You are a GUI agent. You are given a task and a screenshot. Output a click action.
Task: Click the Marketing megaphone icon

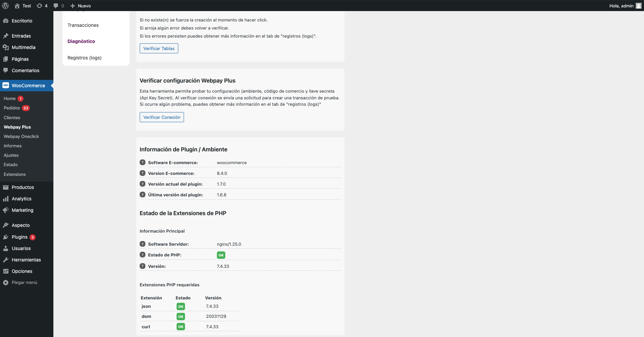(6, 210)
